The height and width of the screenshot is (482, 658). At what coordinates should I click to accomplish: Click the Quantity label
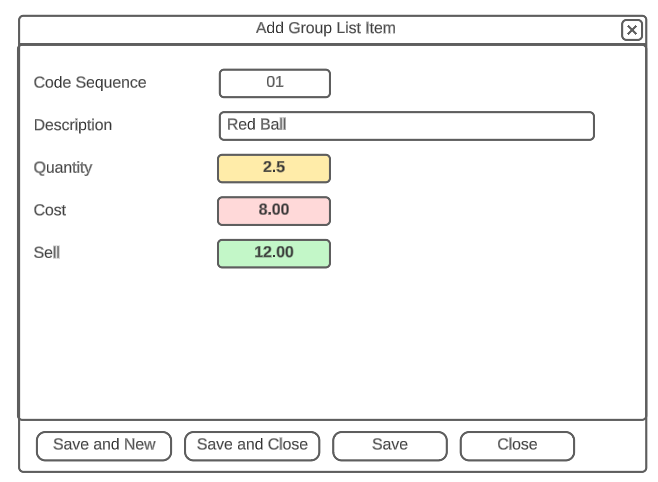(63, 168)
